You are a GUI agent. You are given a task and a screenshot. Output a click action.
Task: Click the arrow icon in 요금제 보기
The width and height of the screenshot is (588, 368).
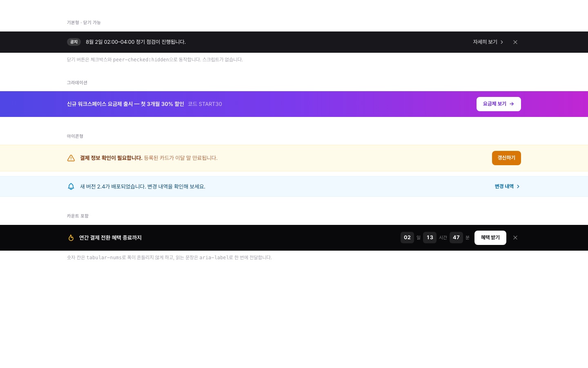(512, 104)
